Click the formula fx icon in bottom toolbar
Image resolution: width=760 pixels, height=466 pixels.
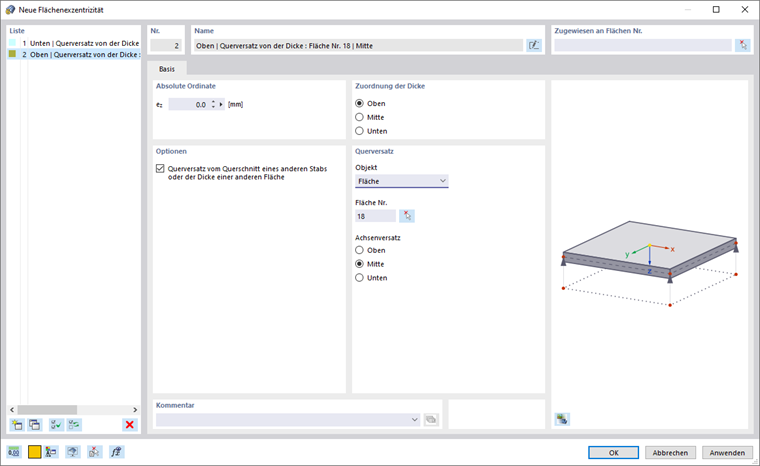tap(116, 452)
